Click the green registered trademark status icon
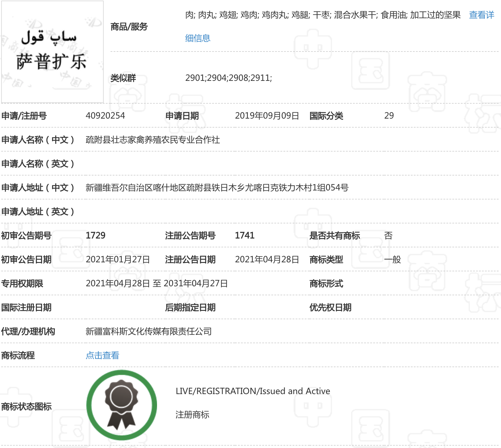This screenshot has height=448, width=501. (x=121, y=405)
